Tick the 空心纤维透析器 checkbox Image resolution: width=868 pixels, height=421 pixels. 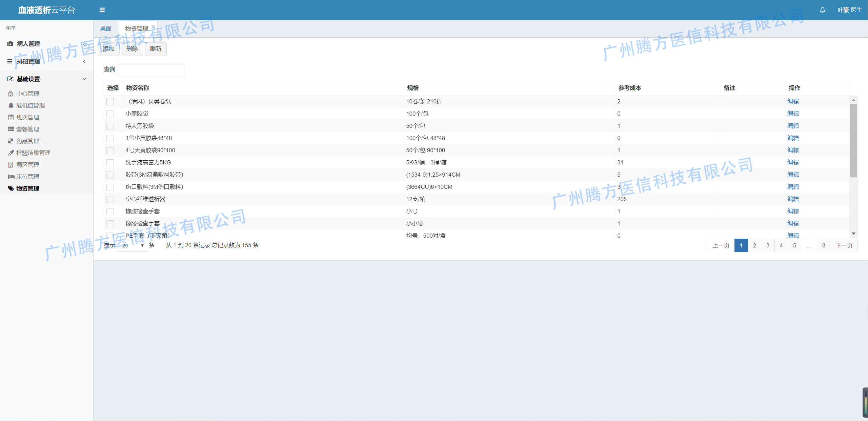pyautogui.click(x=110, y=199)
